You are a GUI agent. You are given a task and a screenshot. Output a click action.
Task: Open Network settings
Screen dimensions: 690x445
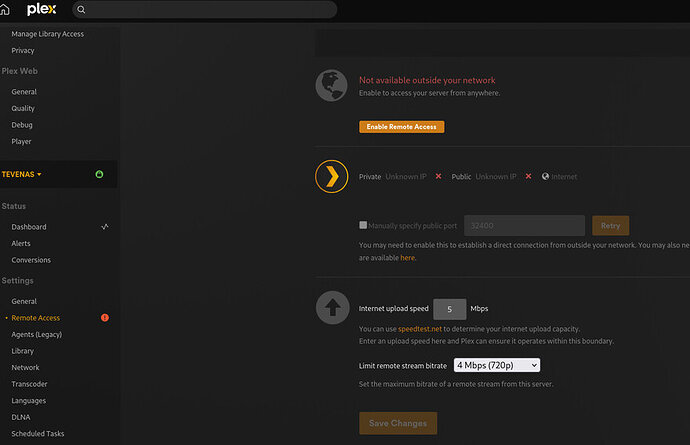26,368
